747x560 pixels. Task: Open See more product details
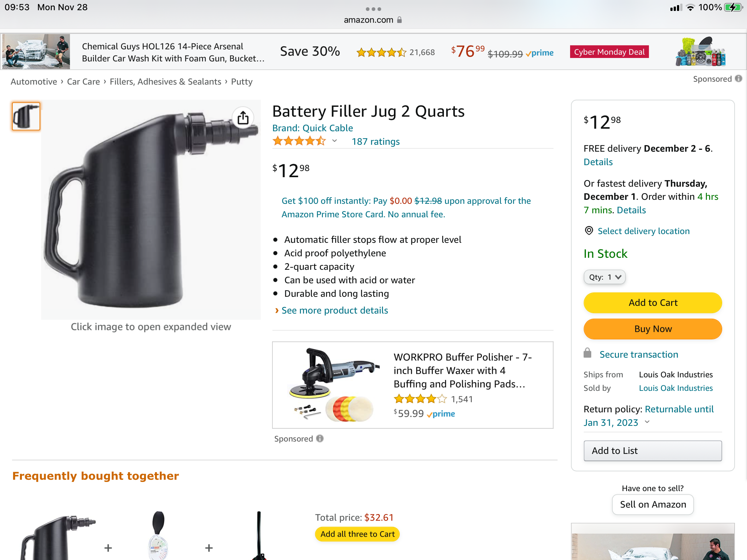[x=334, y=310]
